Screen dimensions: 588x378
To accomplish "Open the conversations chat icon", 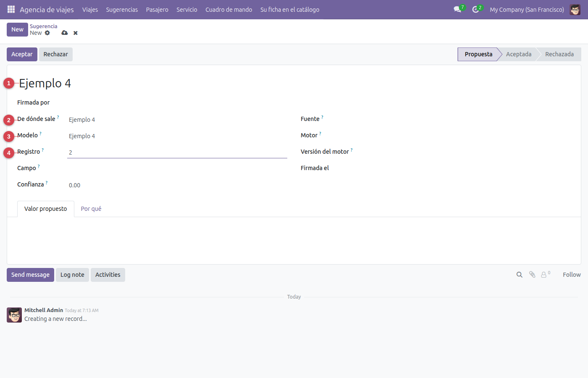I will pyautogui.click(x=457, y=9).
